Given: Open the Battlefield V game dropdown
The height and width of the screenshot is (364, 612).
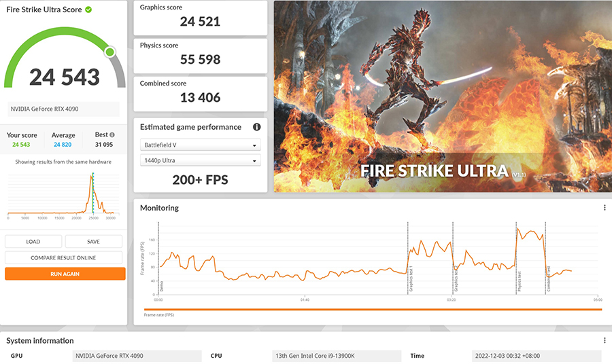Looking at the screenshot, I should pos(200,145).
